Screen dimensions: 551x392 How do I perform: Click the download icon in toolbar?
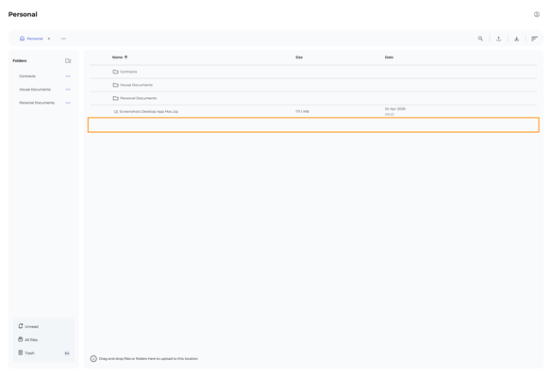(x=516, y=39)
